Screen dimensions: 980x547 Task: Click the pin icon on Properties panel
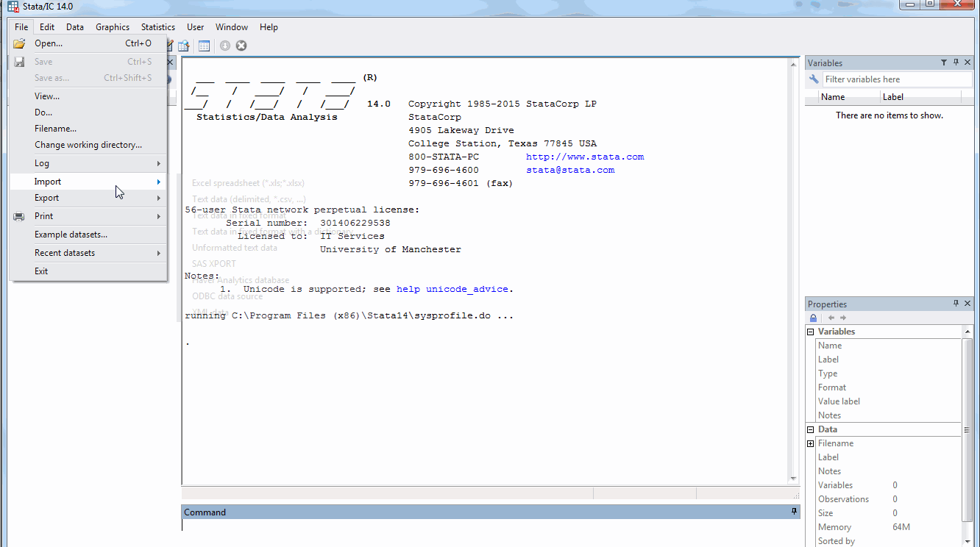(x=956, y=303)
